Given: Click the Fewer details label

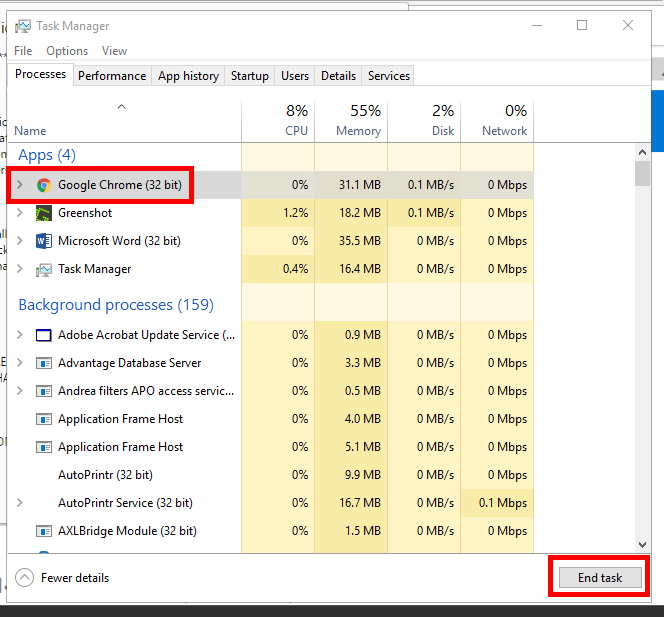Looking at the screenshot, I should pyautogui.click(x=75, y=578).
